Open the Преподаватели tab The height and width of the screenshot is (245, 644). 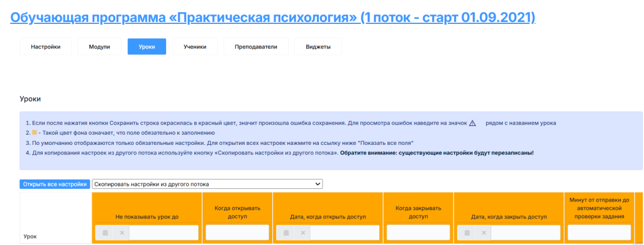[256, 47]
